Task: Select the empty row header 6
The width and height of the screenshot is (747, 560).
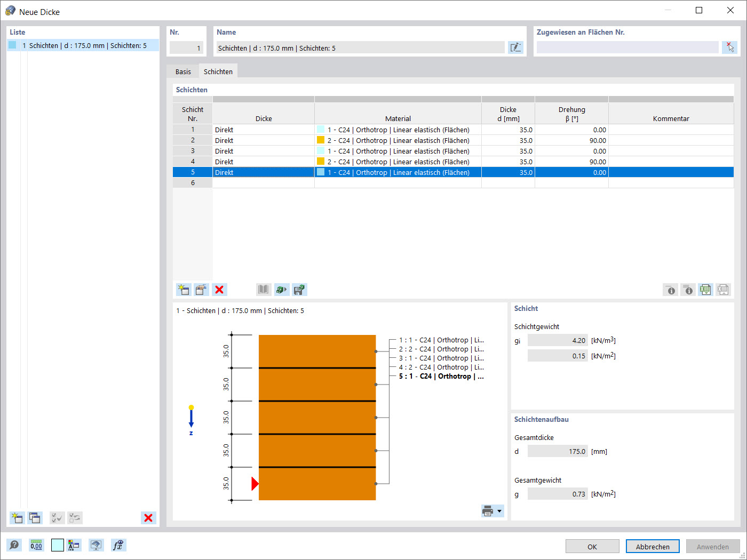Action: tap(193, 183)
